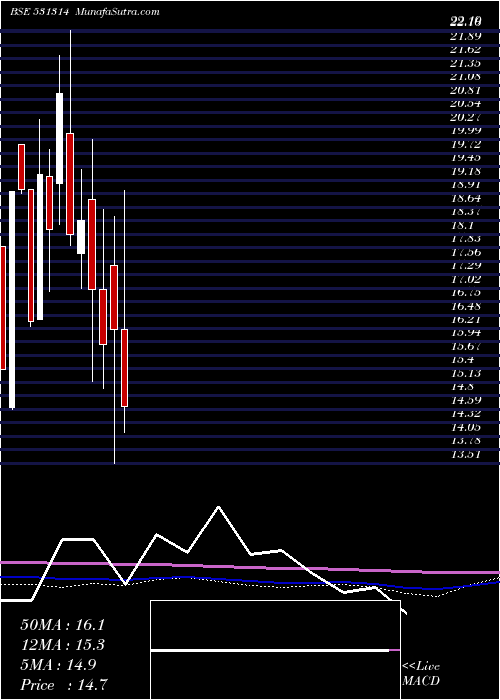Image resolution: width=500 pixels, height=700 pixels.
Task: Click the 14.59 price axis label
Action: (466, 400)
